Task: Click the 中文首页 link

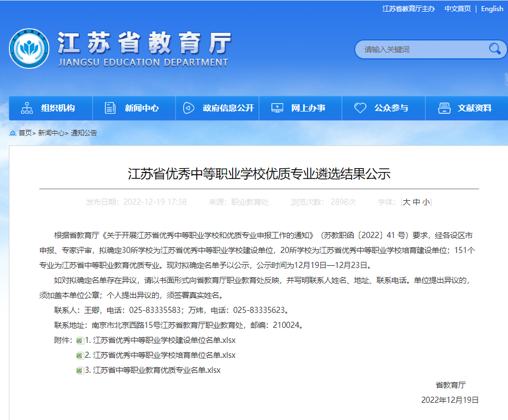Action: click(457, 9)
